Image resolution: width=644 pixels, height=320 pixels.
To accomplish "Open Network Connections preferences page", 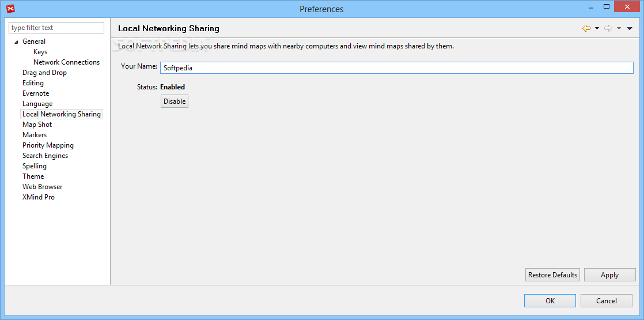I will (x=67, y=62).
